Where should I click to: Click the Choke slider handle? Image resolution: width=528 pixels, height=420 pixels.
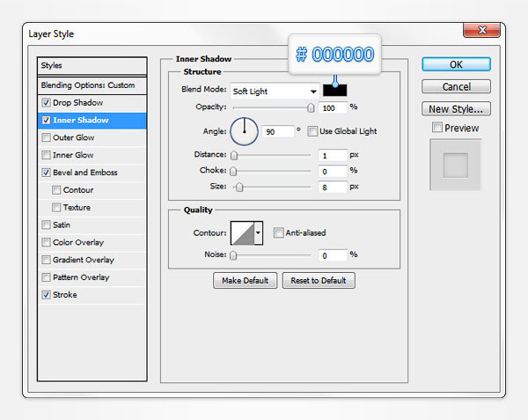[x=233, y=172]
